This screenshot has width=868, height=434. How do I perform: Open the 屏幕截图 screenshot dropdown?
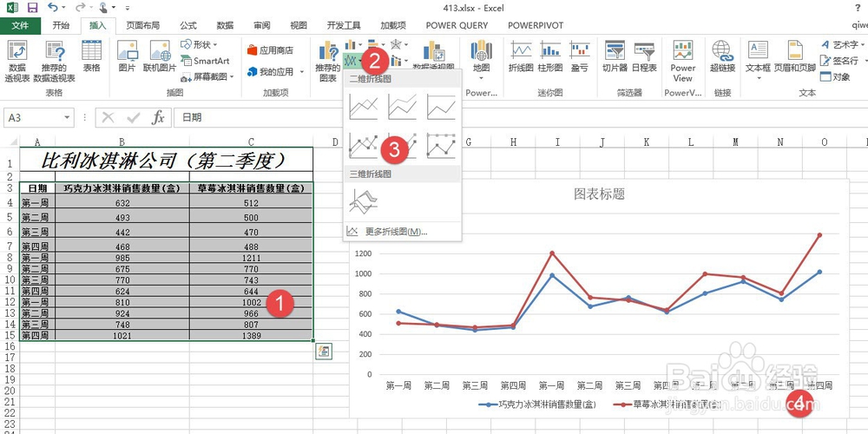[207, 77]
